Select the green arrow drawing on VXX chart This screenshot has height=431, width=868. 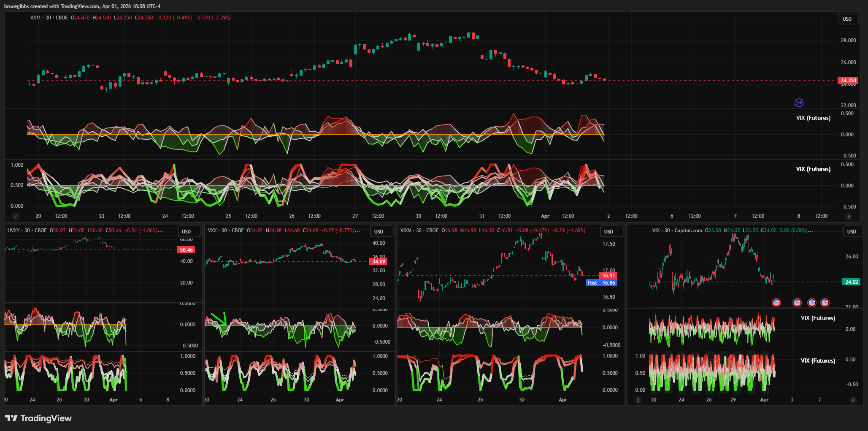219,319
